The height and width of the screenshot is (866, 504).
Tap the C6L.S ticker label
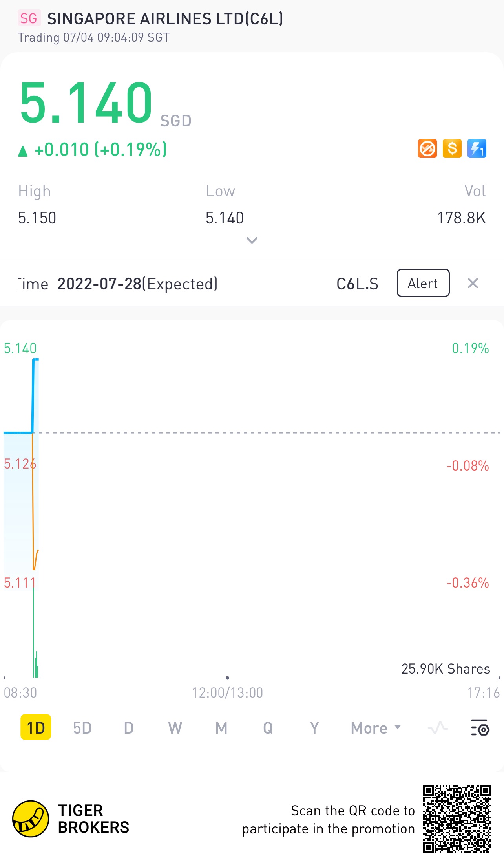tap(357, 284)
